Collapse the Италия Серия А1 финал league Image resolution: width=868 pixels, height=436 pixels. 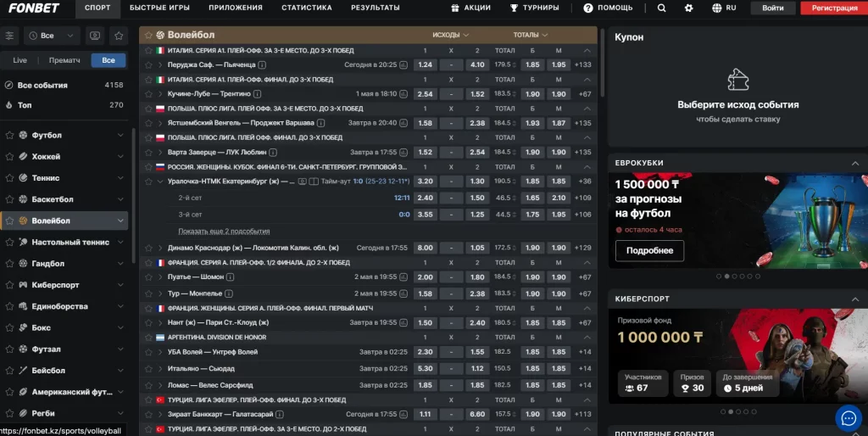point(587,80)
